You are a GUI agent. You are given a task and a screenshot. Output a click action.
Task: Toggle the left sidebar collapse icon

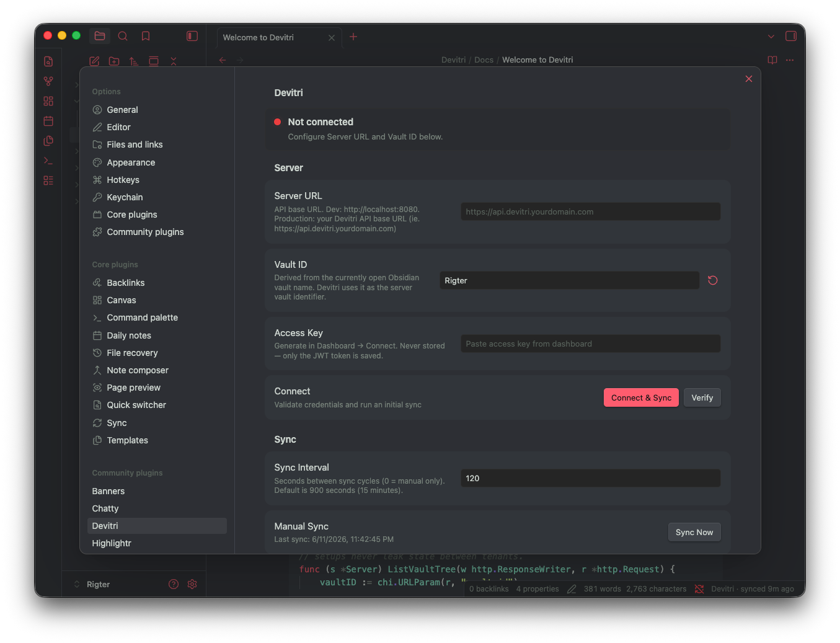(192, 36)
